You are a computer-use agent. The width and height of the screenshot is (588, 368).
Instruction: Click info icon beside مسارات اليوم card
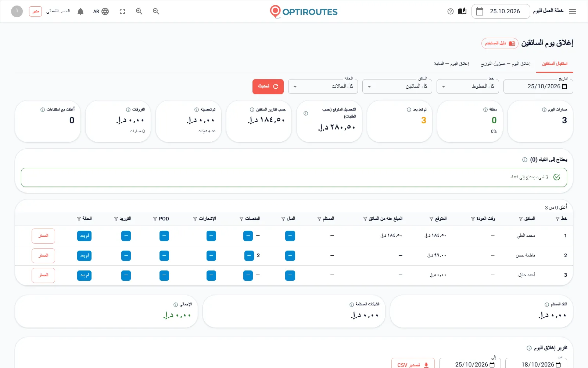coord(544,110)
